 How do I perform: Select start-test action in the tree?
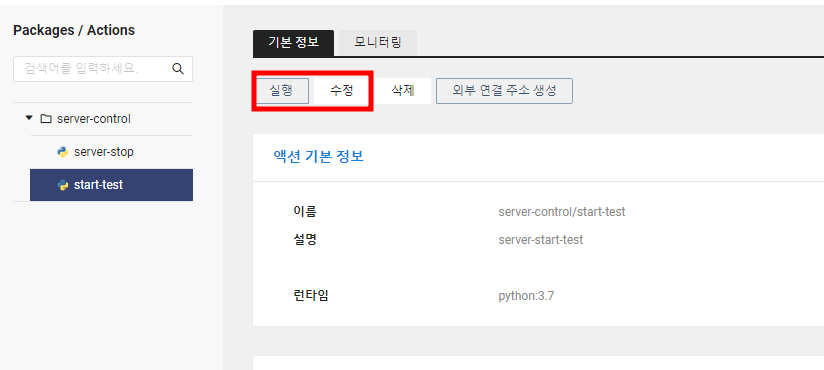[x=111, y=185]
